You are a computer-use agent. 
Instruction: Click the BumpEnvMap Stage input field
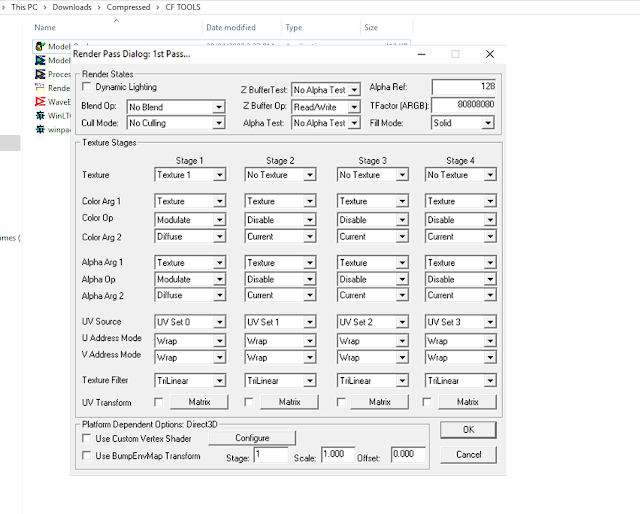[x=271, y=454]
